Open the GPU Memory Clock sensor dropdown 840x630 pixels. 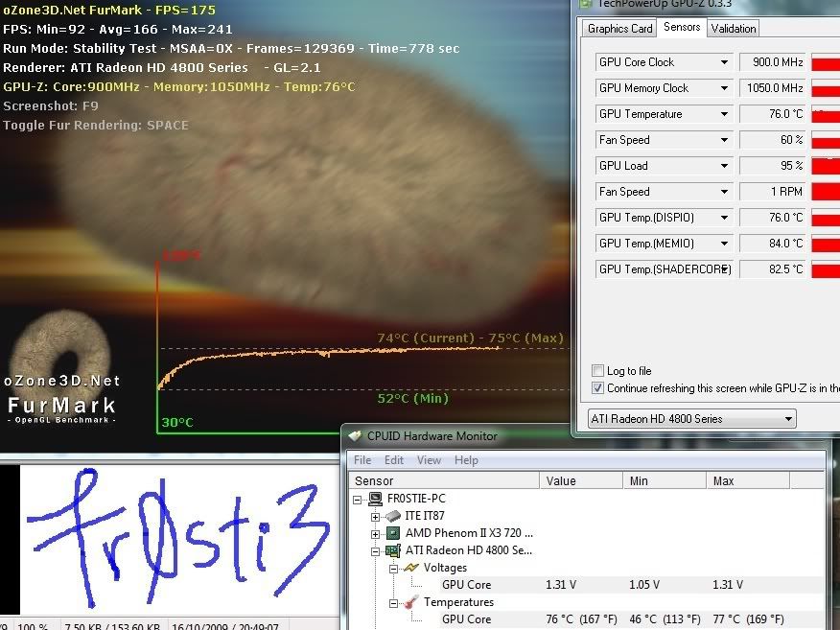[724, 88]
